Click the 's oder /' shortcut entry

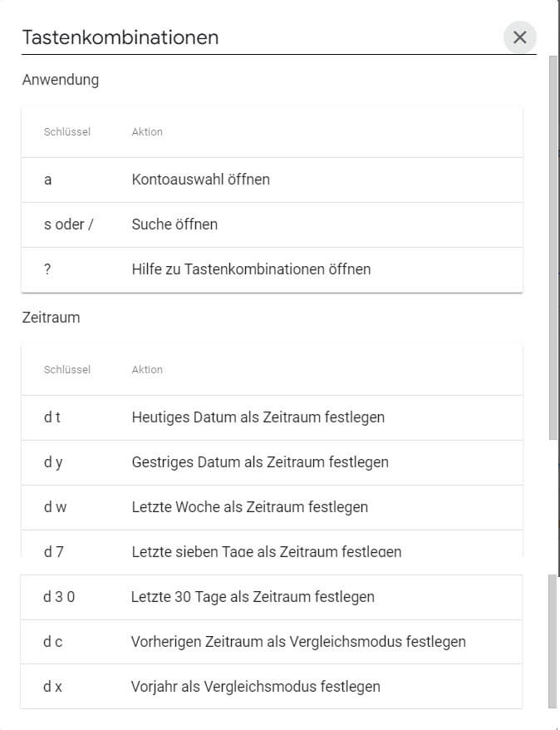249,224
